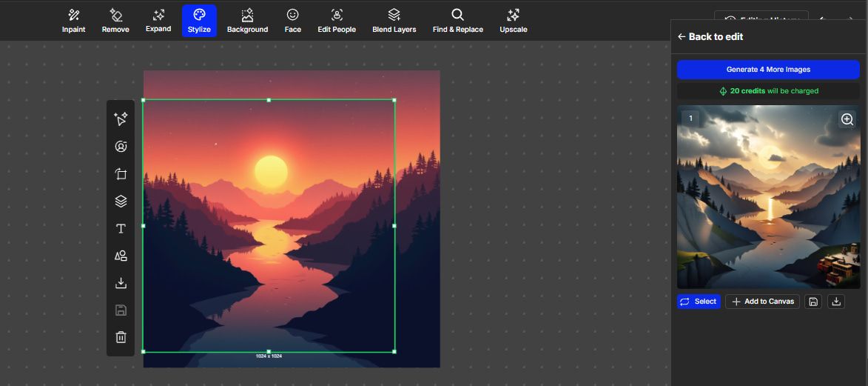
Task: Select the Text tool icon
Action: [121, 228]
